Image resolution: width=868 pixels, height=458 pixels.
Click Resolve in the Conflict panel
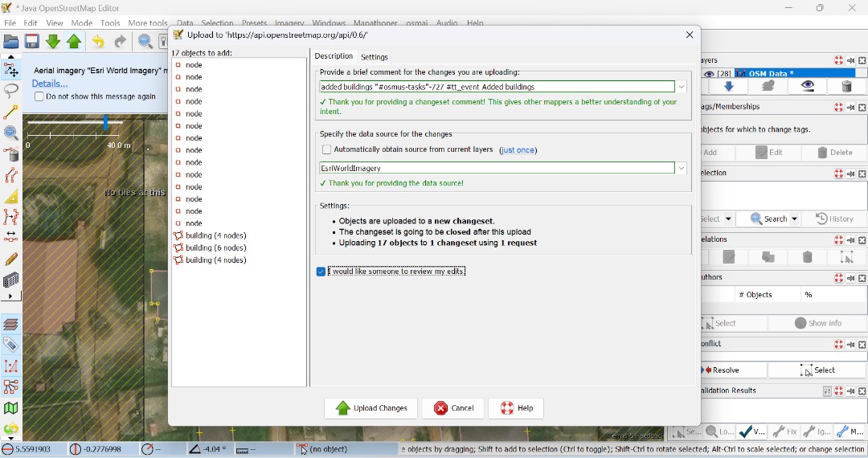tap(734, 370)
